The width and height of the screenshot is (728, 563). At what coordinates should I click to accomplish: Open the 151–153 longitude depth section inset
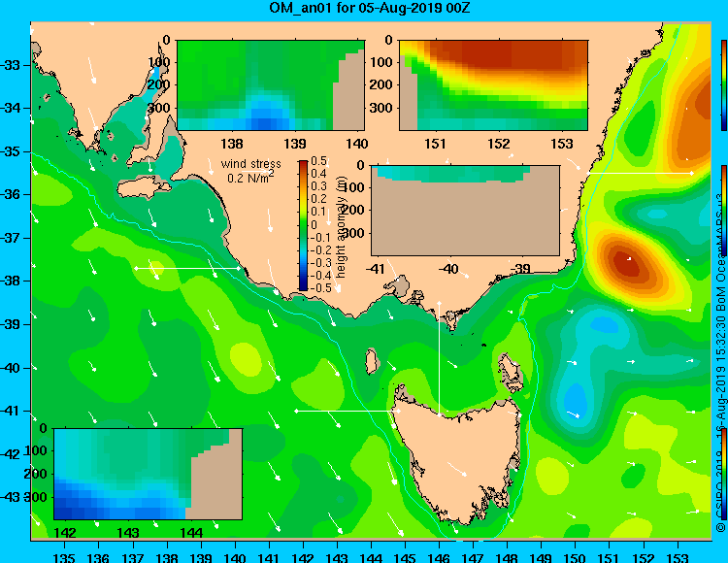(x=493, y=85)
